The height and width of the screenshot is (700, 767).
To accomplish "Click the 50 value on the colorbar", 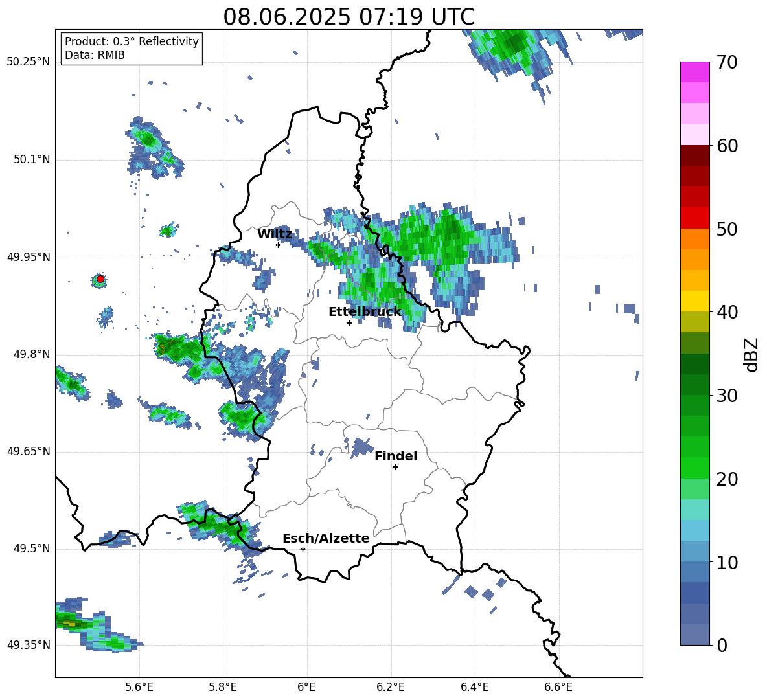I will 726,229.
